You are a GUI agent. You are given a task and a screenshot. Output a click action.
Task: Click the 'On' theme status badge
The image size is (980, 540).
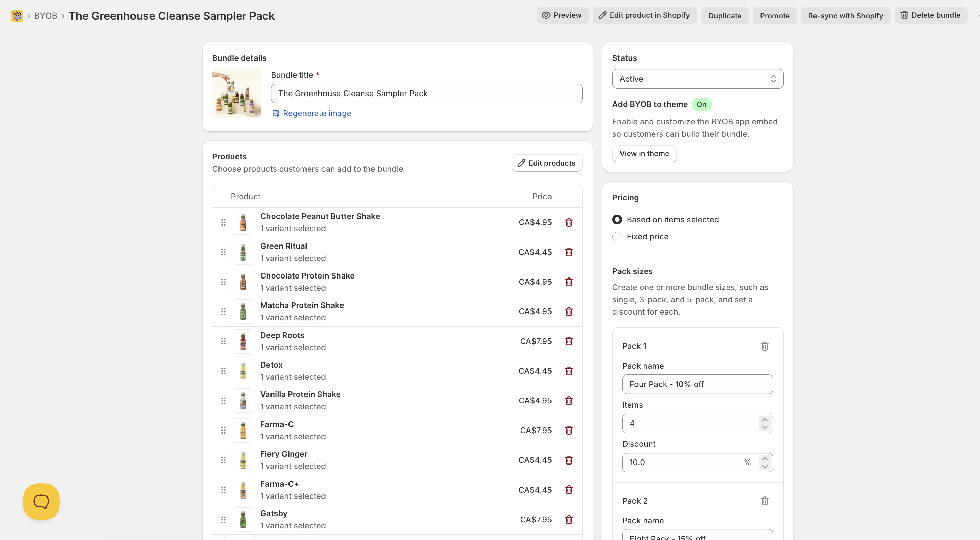coord(701,104)
